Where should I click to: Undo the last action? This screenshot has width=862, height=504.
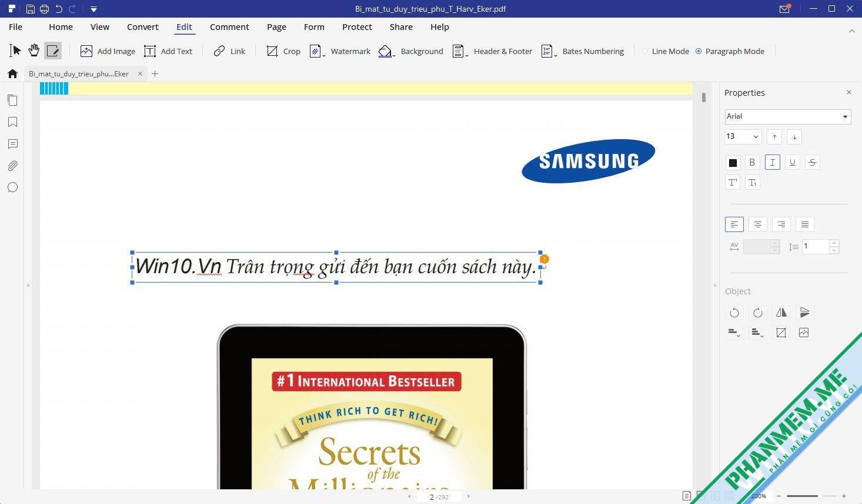click(x=59, y=9)
